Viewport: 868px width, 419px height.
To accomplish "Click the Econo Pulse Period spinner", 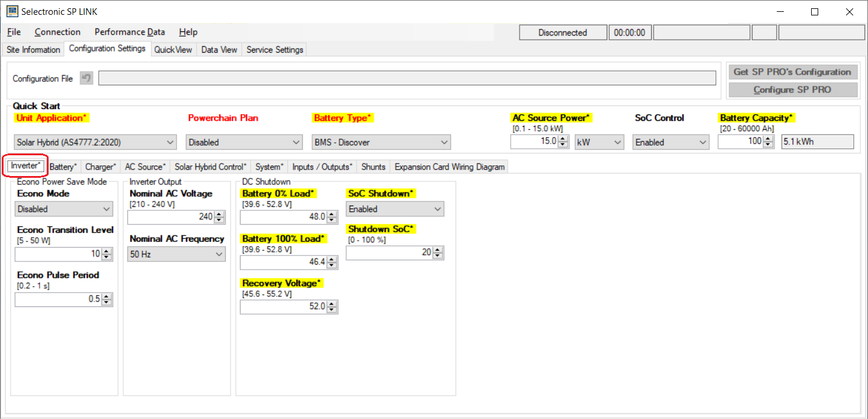I will (x=107, y=299).
